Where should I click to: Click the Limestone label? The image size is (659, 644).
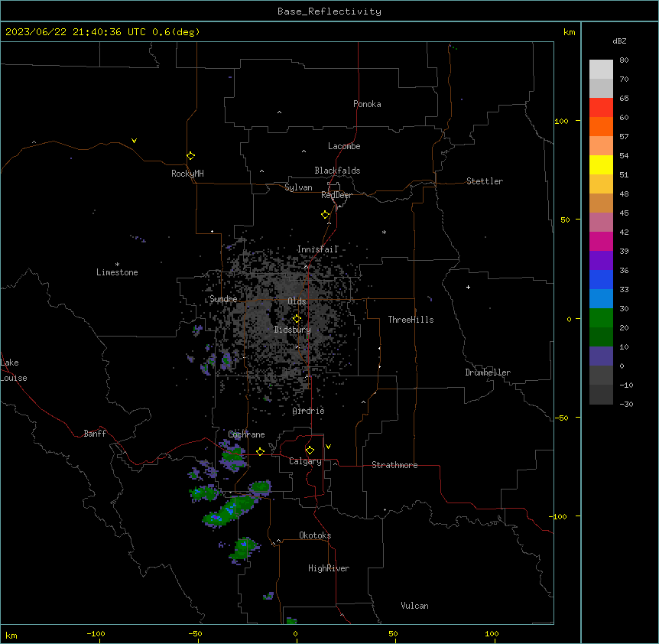(x=117, y=272)
